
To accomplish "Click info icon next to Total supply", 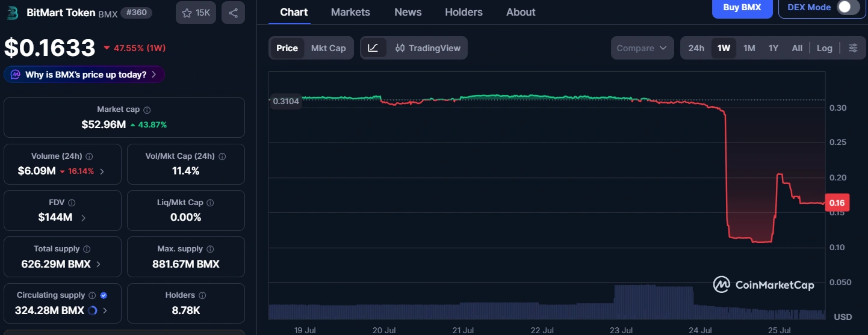I will 87,249.
